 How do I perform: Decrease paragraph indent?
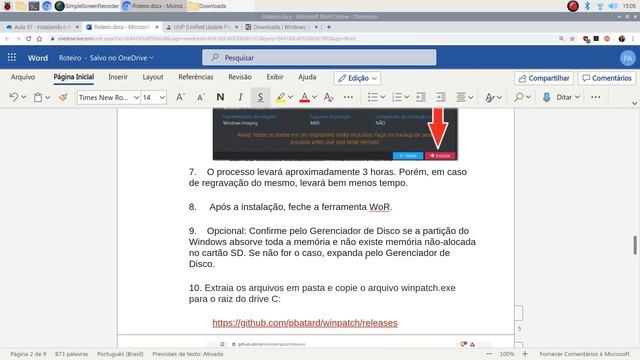(420, 97)
